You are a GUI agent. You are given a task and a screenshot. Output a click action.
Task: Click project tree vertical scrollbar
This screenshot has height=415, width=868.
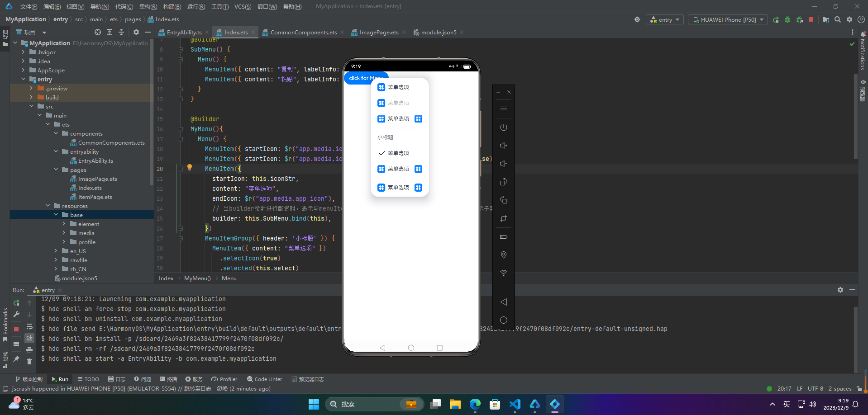151,113
